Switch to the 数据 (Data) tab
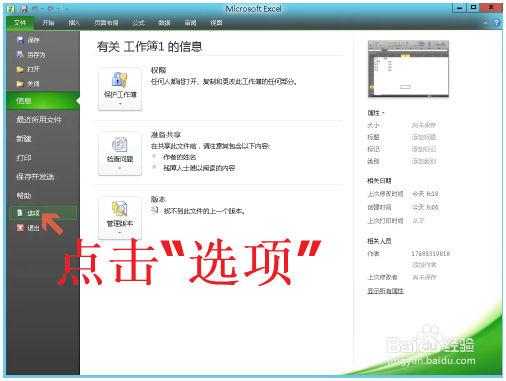 (164, 23)
